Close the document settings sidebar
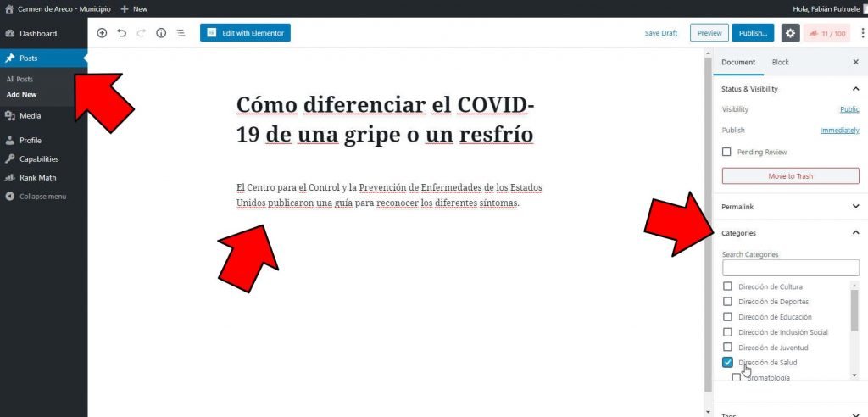Screen dimensions: 868x417 (x=856, y=62)
